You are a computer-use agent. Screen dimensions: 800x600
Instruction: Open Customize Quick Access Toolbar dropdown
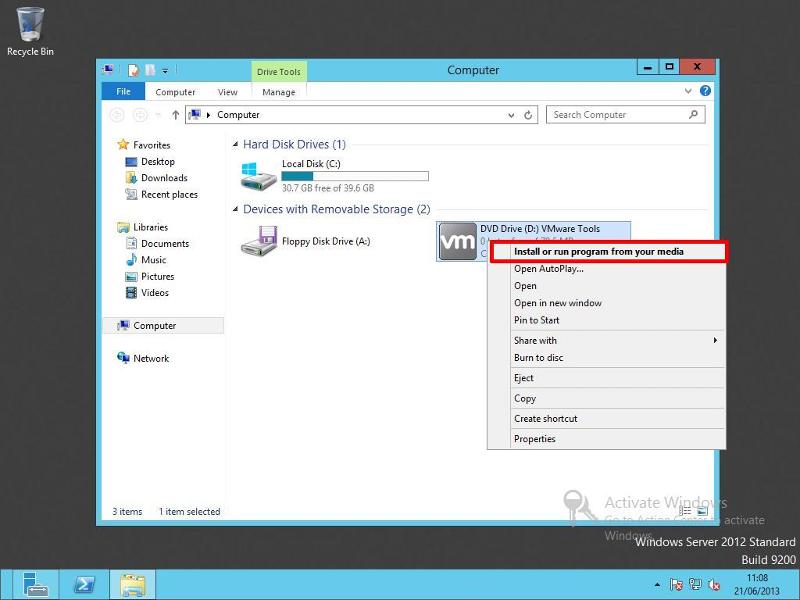[x=165, y=71]
